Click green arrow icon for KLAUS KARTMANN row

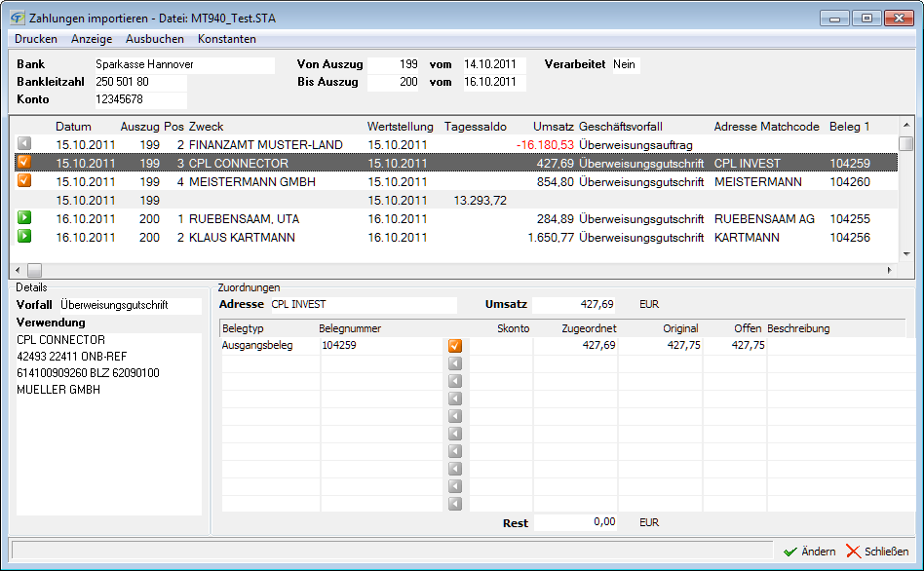point(24,237)
